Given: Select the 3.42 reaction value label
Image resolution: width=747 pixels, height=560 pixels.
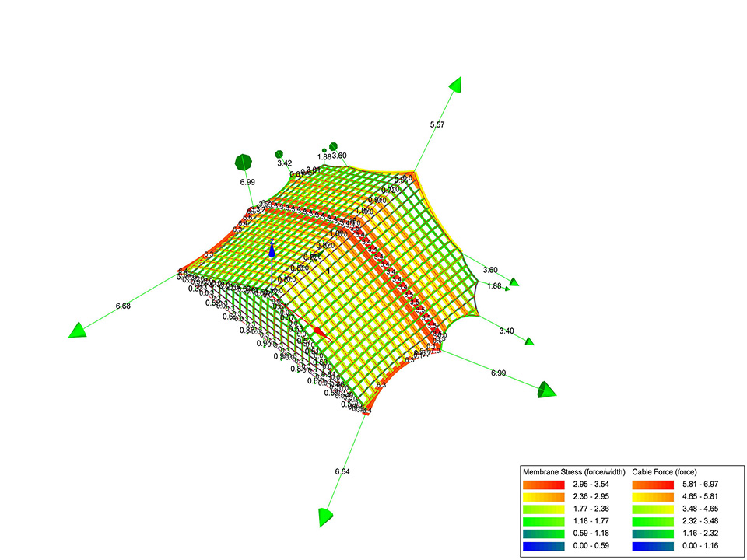Looking at the screenshot, I should coord(284,163).
